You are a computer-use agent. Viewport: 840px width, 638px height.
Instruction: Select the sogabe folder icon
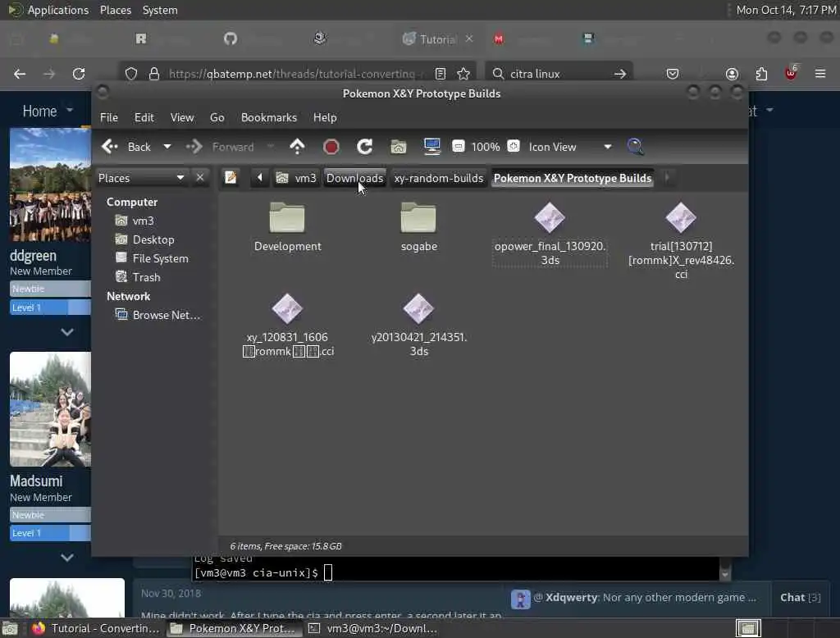click(418, 217)
